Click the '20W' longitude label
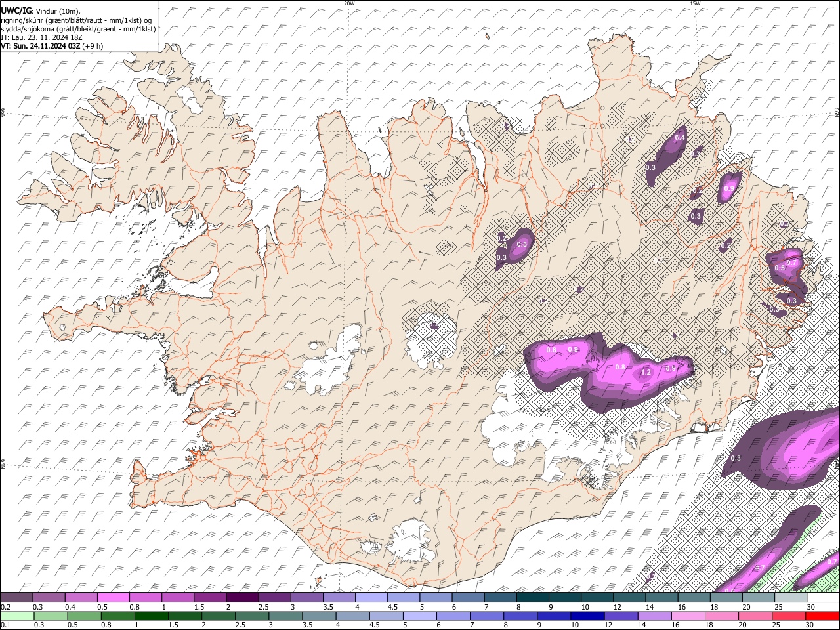The width and height of the screenshot is (840, 630). click(349, 3)
